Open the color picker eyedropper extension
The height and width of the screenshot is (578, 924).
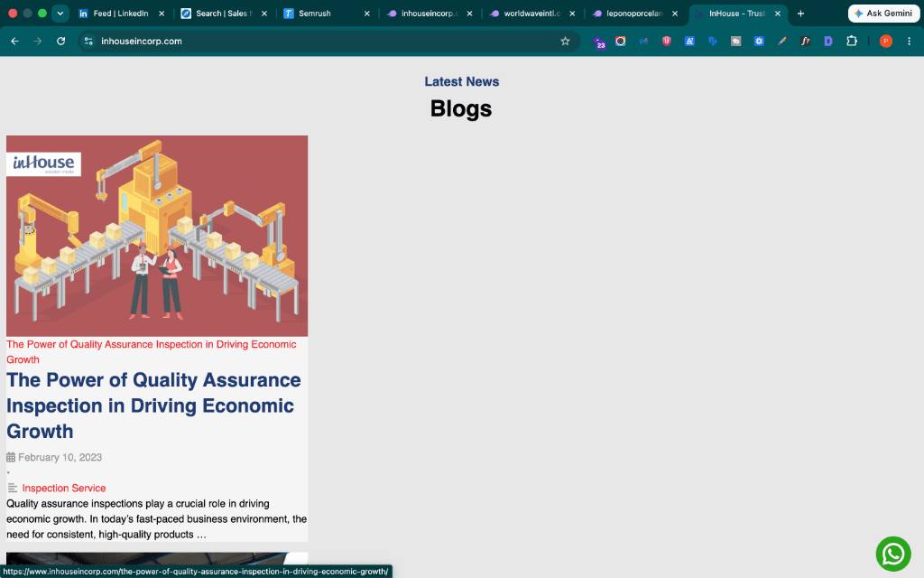(x=782, y=42)
